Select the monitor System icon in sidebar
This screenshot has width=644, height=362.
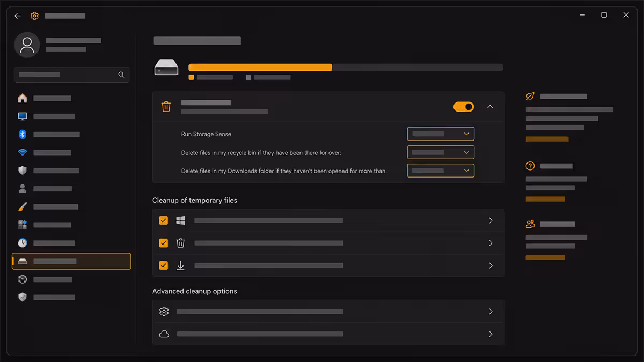point(23,116)
